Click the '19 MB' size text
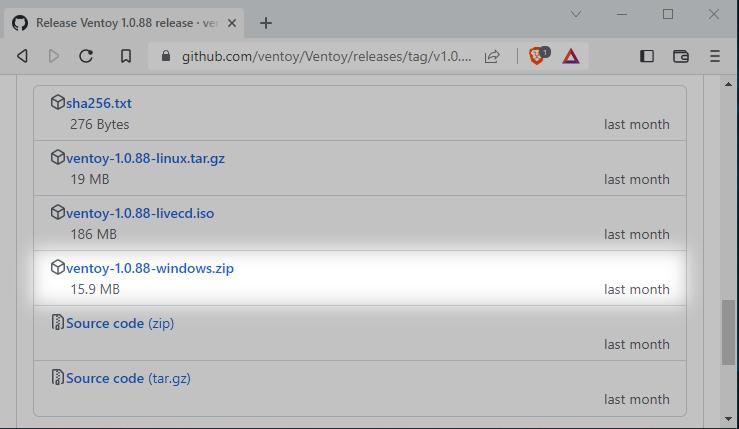Viewport: 739px width, 429px height. [90, 180]
